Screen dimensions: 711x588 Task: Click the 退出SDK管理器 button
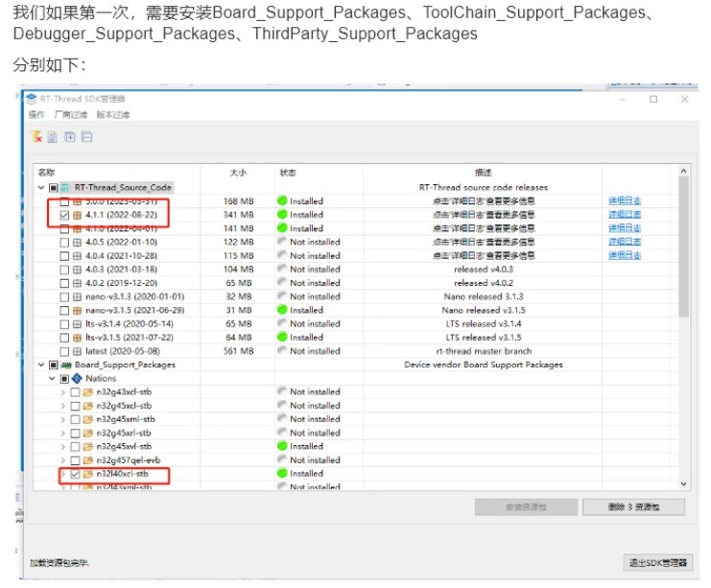point(658,563)
